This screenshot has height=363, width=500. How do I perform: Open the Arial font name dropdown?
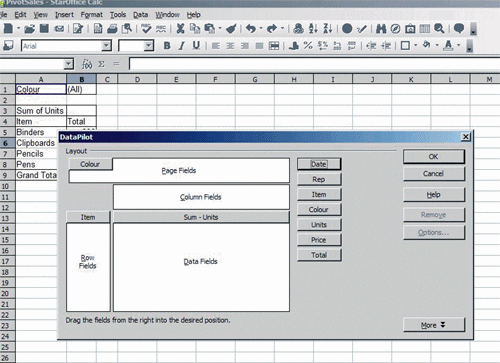click(x=106, y=45)
